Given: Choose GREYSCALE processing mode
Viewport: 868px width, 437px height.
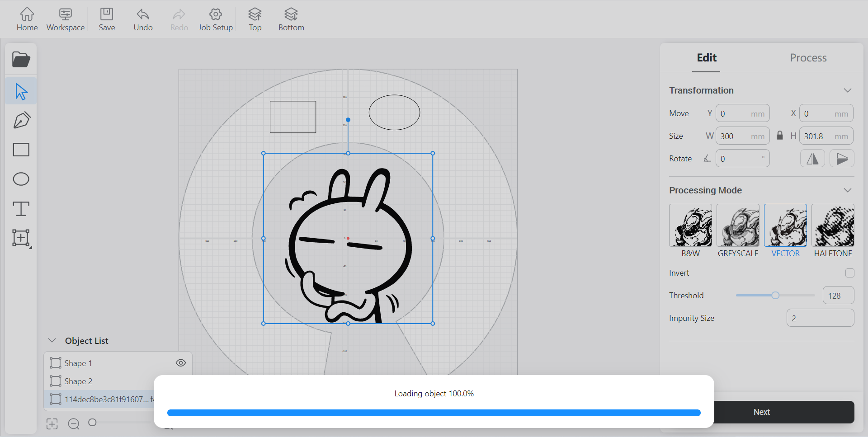Looking at the screenshot, I should coord(738,231).
